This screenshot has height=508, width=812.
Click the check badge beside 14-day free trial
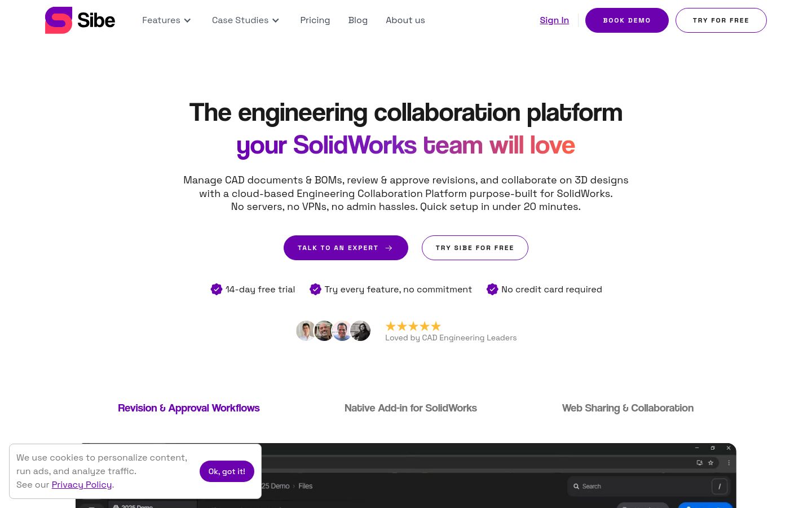217,290
